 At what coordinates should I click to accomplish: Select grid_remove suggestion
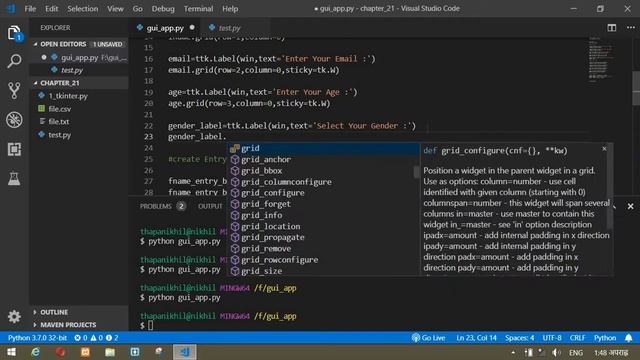(x=323, y=249)
